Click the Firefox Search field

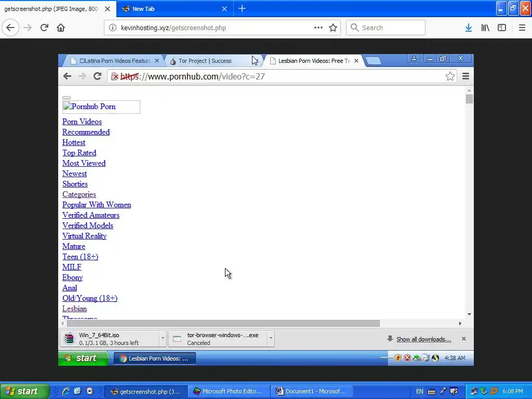tap(385, 28)
